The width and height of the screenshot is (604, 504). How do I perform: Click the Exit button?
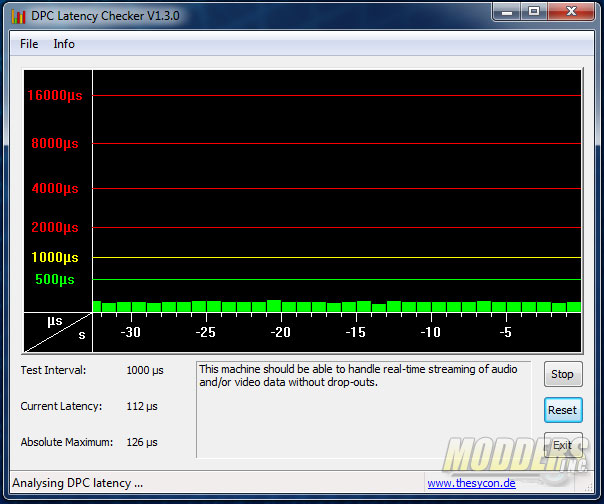(563, 445)
